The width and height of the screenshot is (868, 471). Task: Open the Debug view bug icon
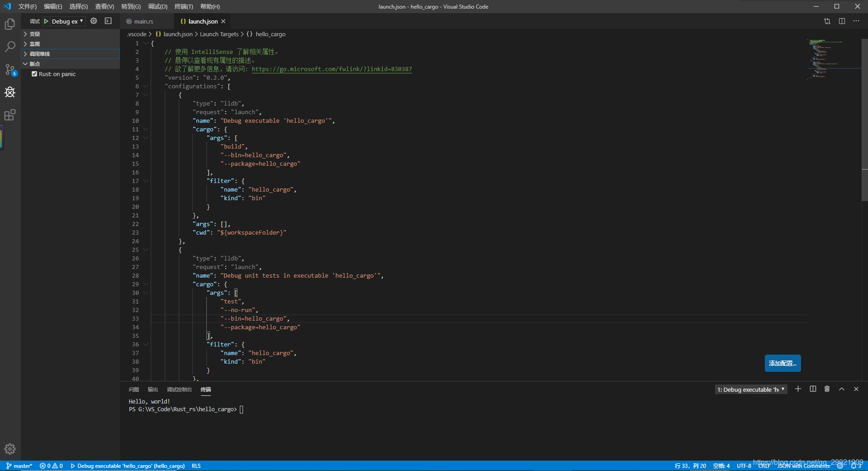click(10, 92)
